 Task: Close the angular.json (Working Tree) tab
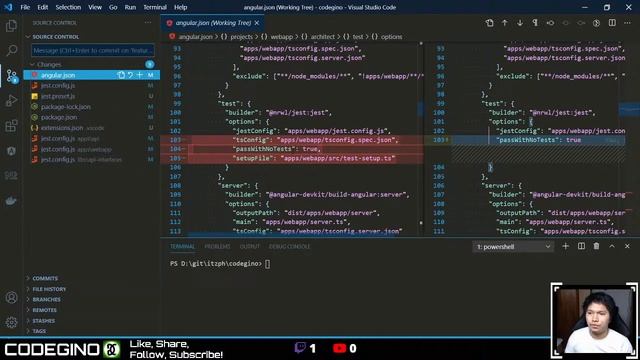[257, 23]
